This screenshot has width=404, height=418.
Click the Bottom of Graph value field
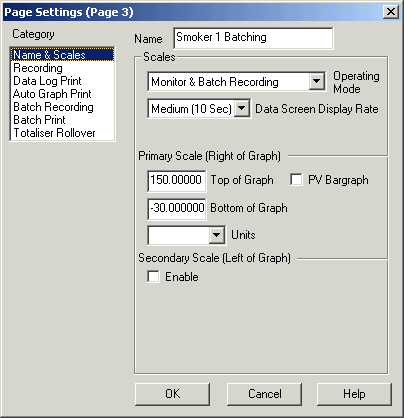coord(177,209)
